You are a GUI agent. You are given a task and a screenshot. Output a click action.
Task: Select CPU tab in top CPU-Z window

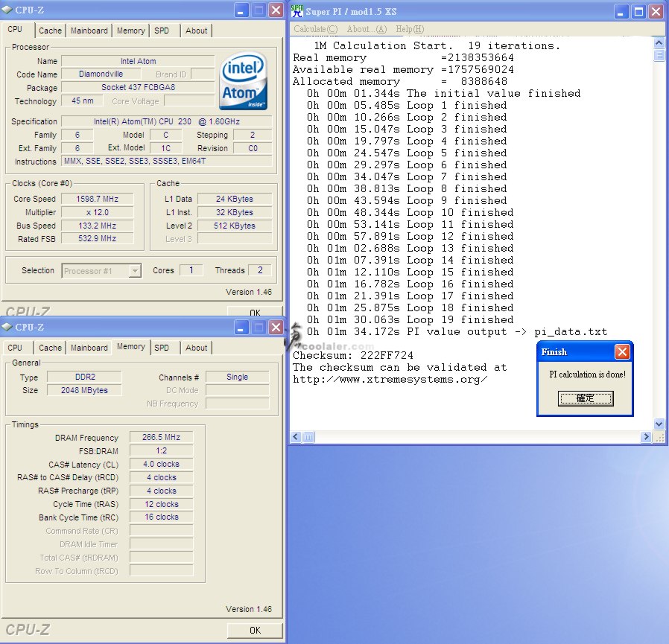(x=15, y=30)
